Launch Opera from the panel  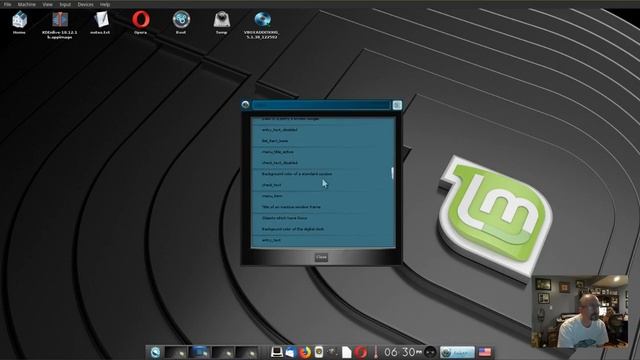(360, 352)
